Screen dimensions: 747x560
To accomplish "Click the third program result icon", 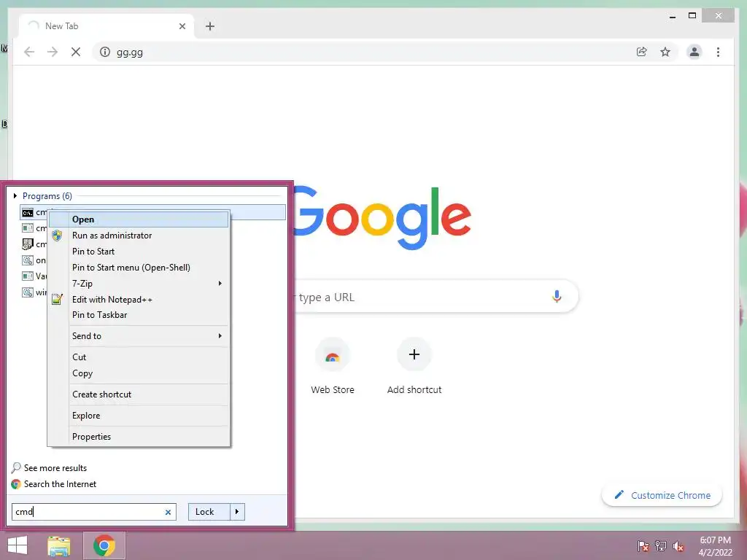I will (x=28, y=244).
